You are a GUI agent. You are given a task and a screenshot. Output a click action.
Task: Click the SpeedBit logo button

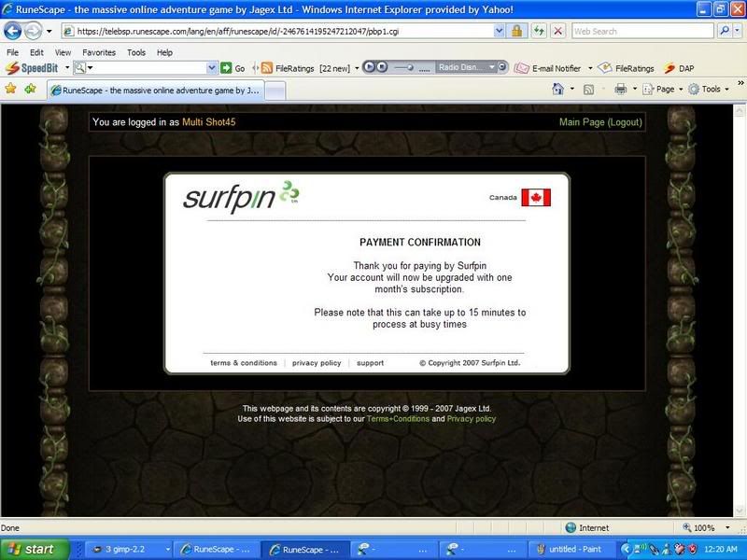32,68
